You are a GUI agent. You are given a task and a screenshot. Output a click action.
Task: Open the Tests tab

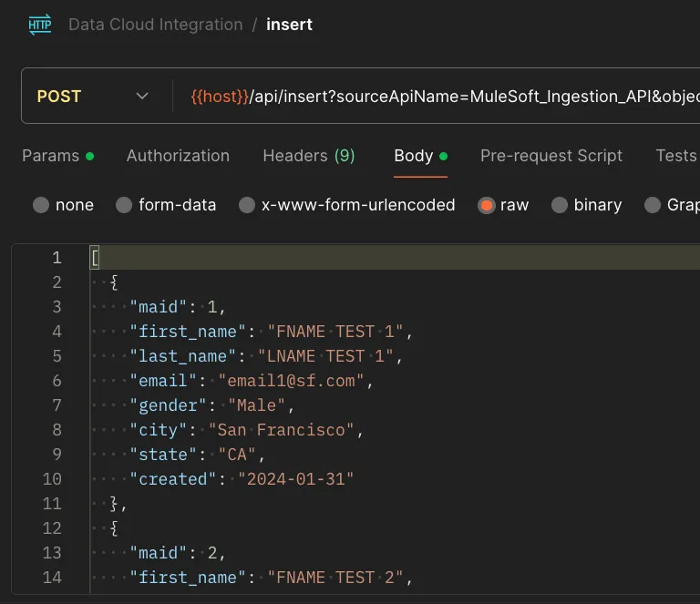pyautogui.click(x=676, y=156)
